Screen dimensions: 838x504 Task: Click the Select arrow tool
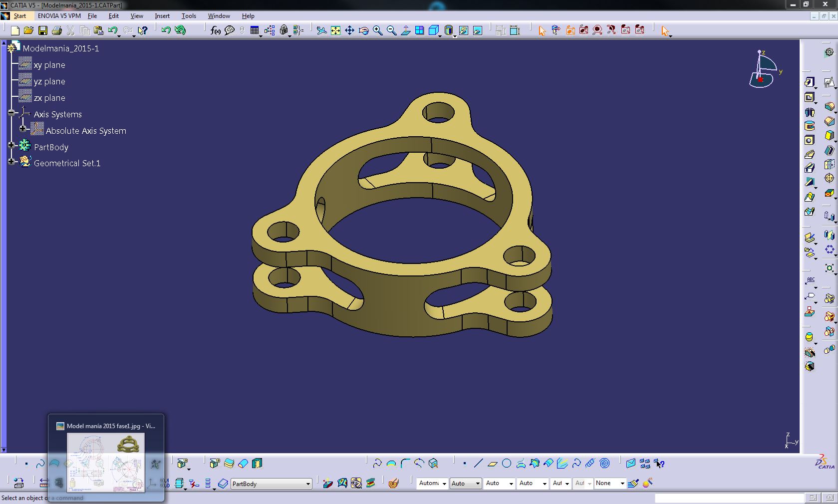[x=542, y=31]
